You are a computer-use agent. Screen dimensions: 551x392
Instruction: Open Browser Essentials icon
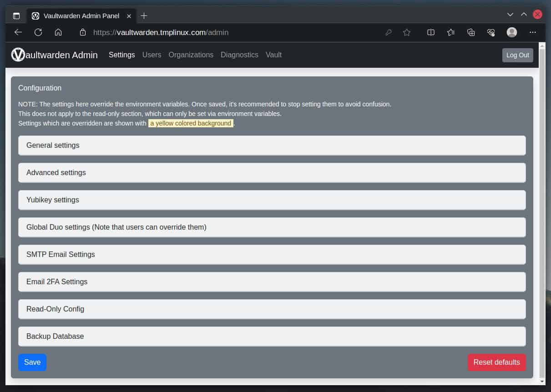tap(491, 32)
